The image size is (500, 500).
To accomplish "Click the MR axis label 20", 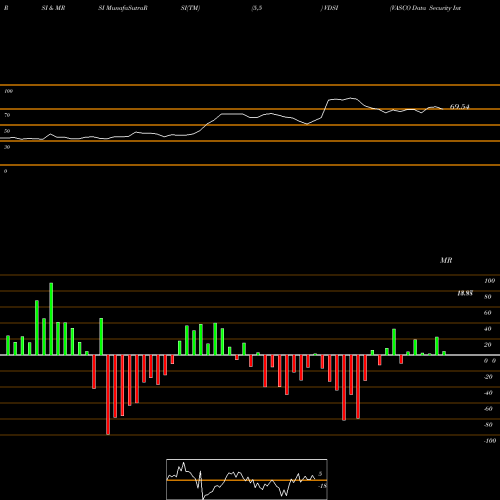I will 488,345.
